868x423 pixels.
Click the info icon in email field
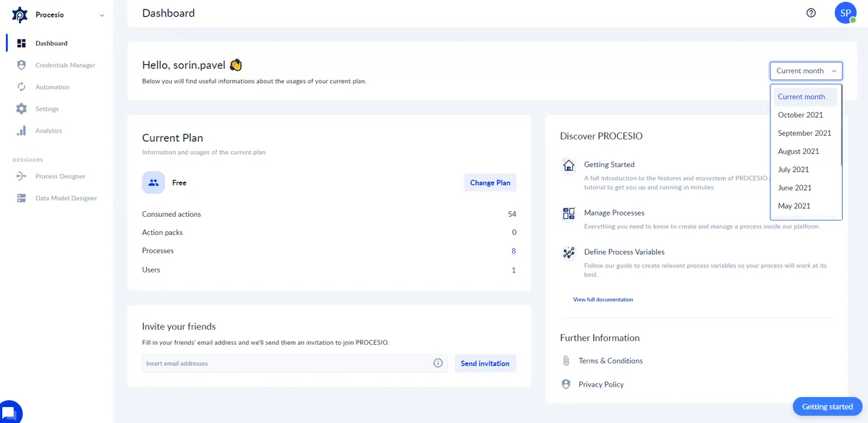(x=438, y=363)
